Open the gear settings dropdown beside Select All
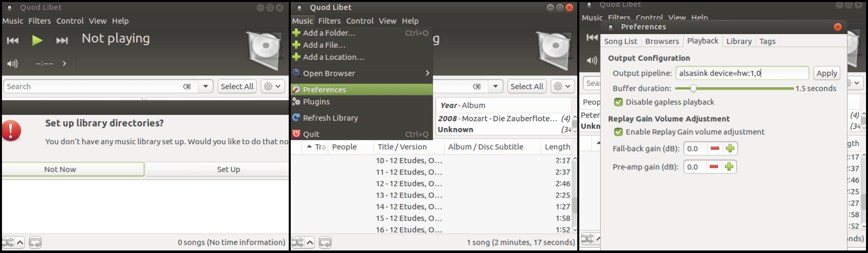The width and height of the screenshot is (868, 253). [272, 87]
